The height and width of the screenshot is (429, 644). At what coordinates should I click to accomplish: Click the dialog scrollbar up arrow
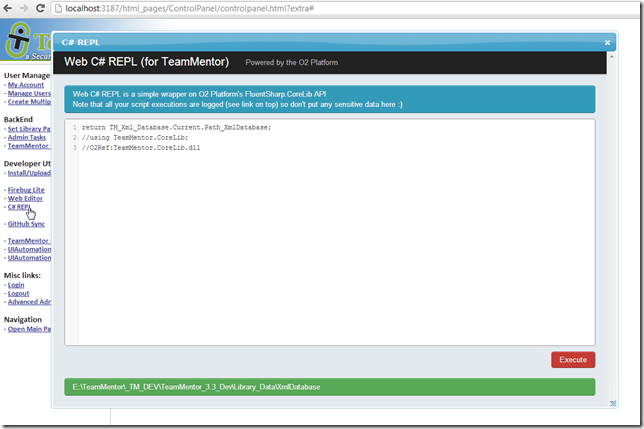612,57
